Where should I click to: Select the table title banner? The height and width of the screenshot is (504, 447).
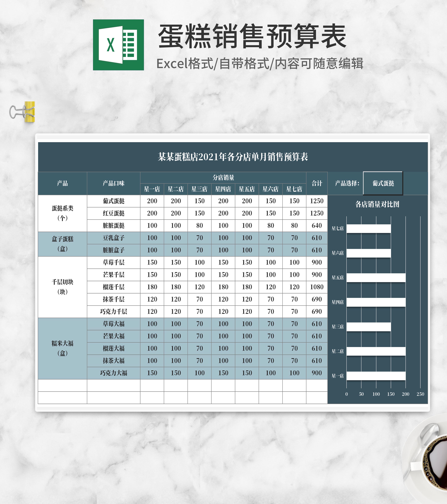233,157
